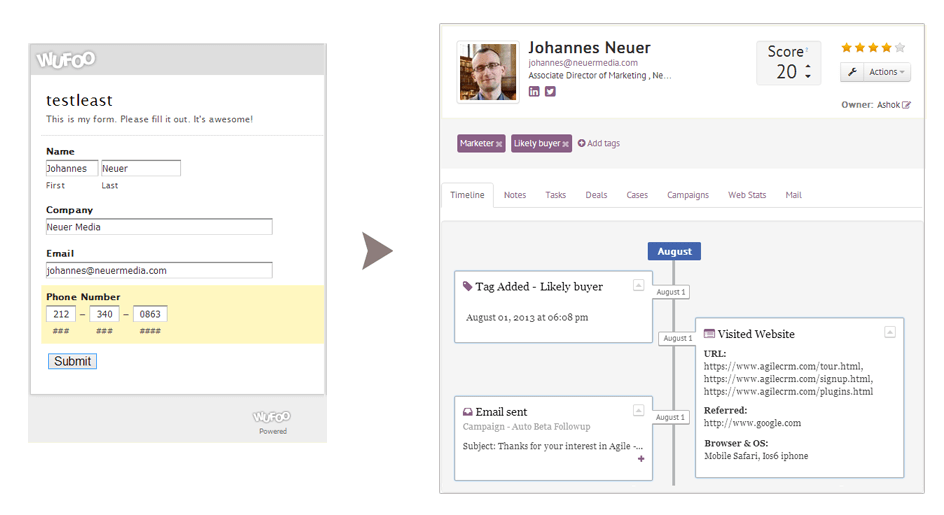Remove the Marketer tag with its x
Image resolution: width=944 pixels, height=515 pixels.
(x=499, y=144)
